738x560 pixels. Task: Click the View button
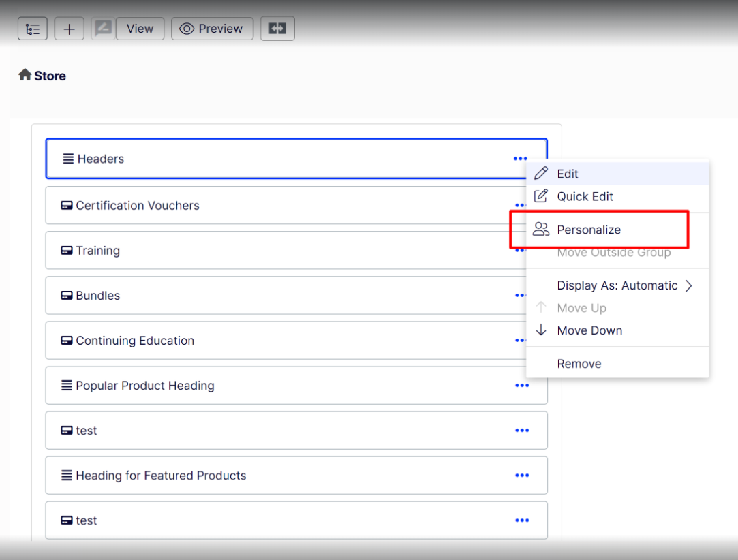click(140, 29)
